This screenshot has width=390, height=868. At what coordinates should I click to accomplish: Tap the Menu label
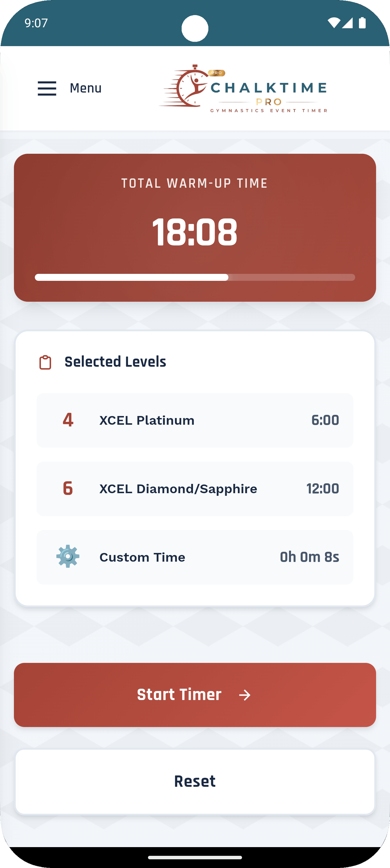(x=86, y=88)
